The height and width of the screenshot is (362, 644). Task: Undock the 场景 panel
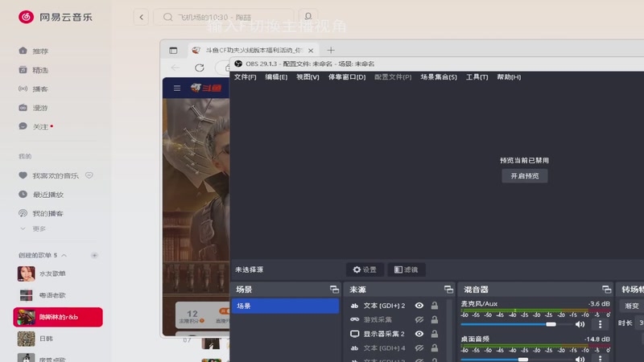[x=334, y=290]
